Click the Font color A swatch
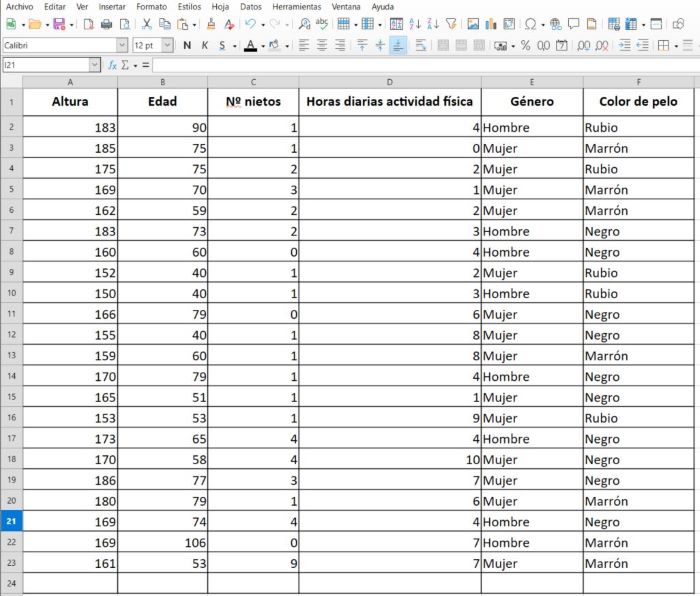The width and height of the screenshot is (700, 596). [x=250, y=46]
